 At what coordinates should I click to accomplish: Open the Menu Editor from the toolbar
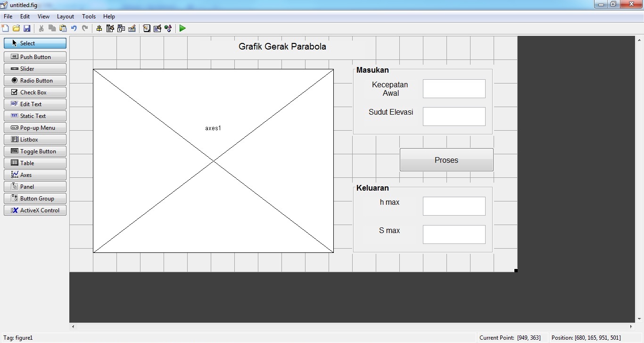click(110, 28)
